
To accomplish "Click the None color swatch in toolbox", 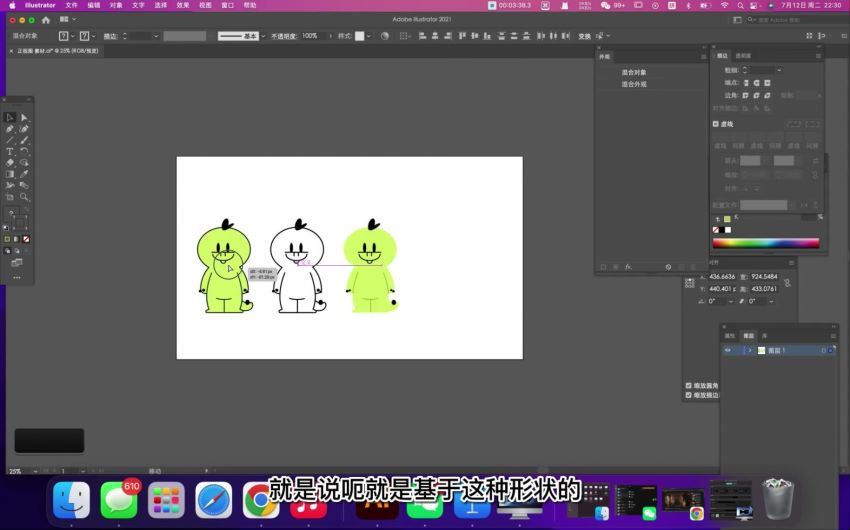I will [x=26, y=239].
